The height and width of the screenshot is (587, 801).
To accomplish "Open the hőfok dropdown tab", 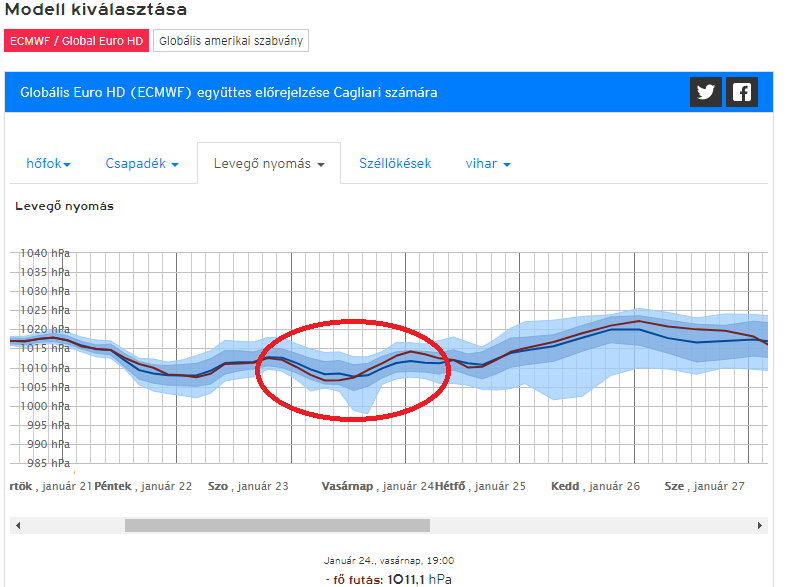I will tap(50, 163).
